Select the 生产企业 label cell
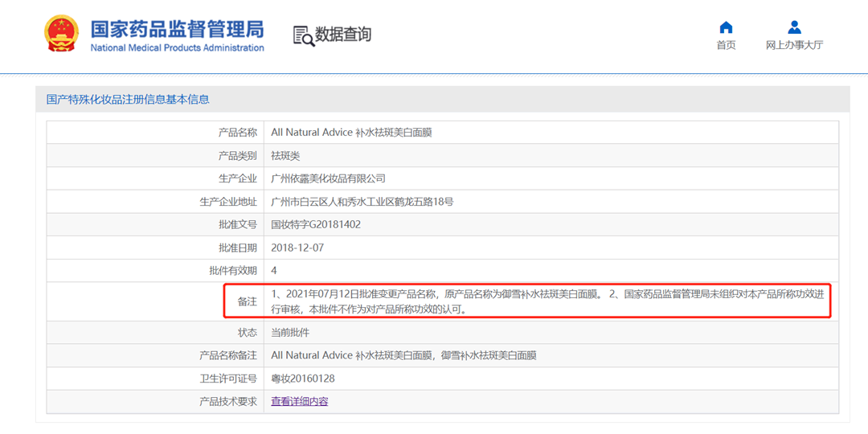 tap(155, 178)
